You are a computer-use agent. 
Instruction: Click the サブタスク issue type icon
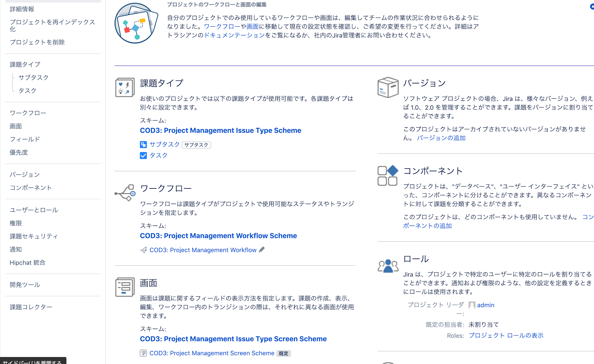[143, 145]
